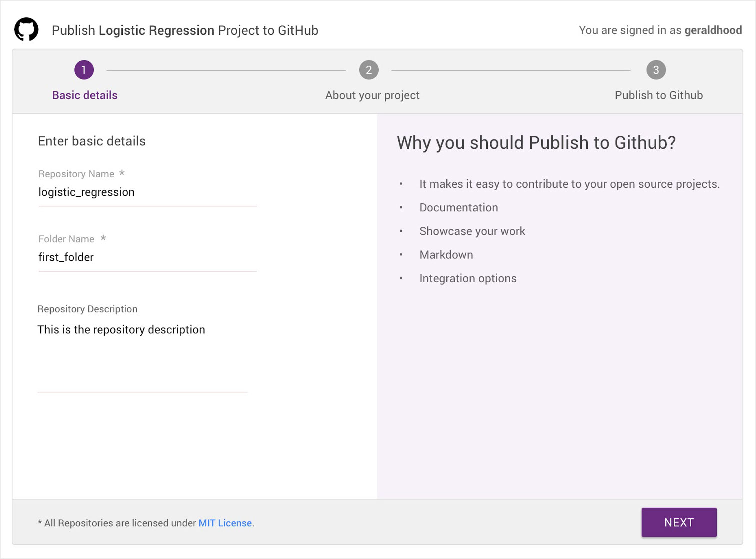
Task: Focus the Folder Name input field
Action: [x=147, y=258]
